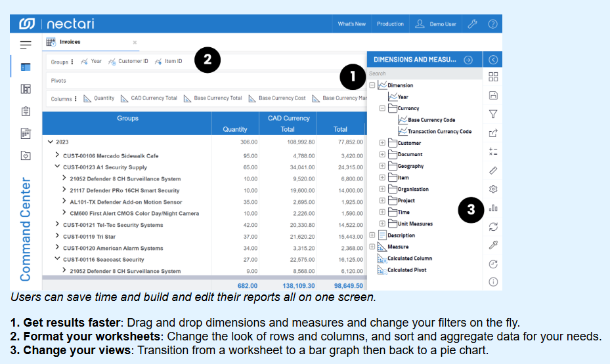This screenshot has height=364, width=610.
Task: Open What's New in top bar
Action: [351, 24]
